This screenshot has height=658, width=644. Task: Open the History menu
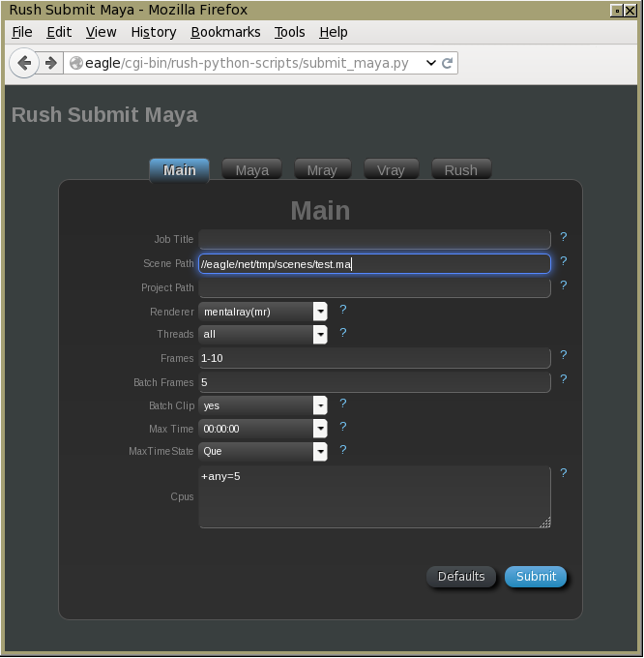(154, 32)
